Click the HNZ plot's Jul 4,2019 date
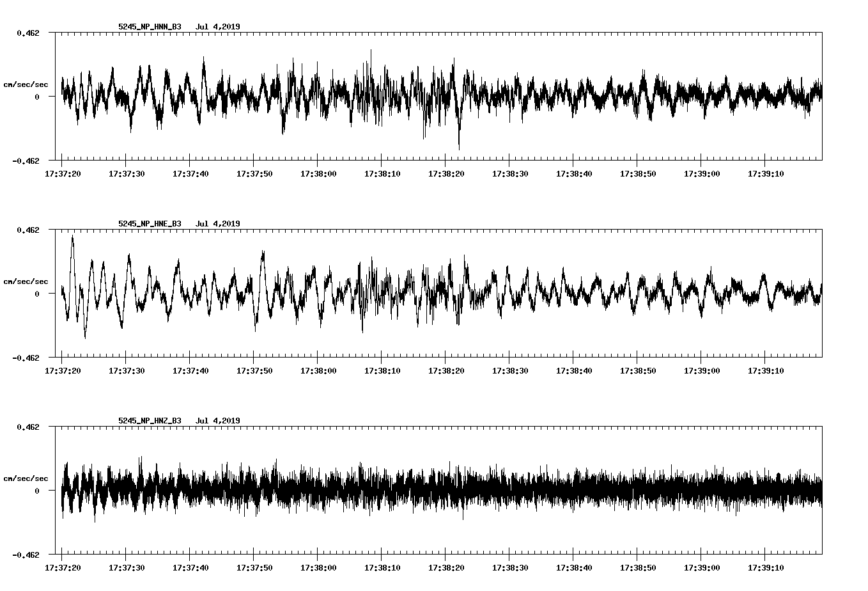This screenshot has width=868, height=591. [218, 421]
